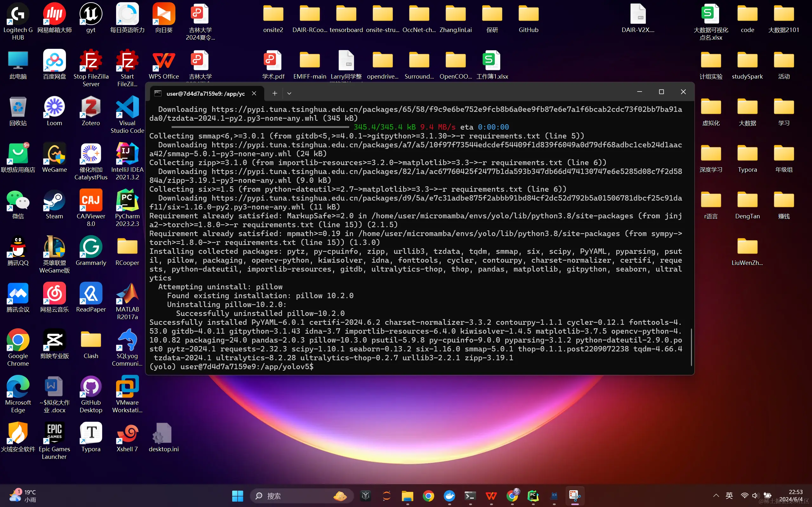Viewport: 812px width, 507px height.
Task: Toggle the input language indicator 英
Action: pos(729,496)
